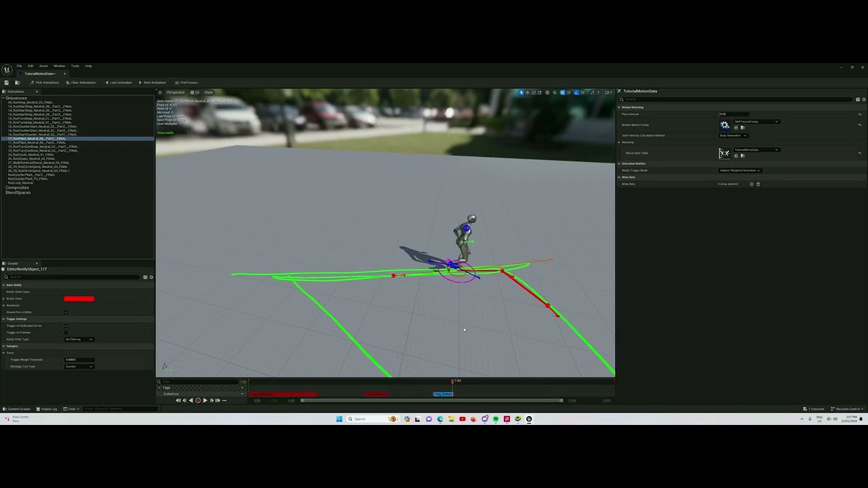Reset Mirror Data Table to default

pos(860,153)
